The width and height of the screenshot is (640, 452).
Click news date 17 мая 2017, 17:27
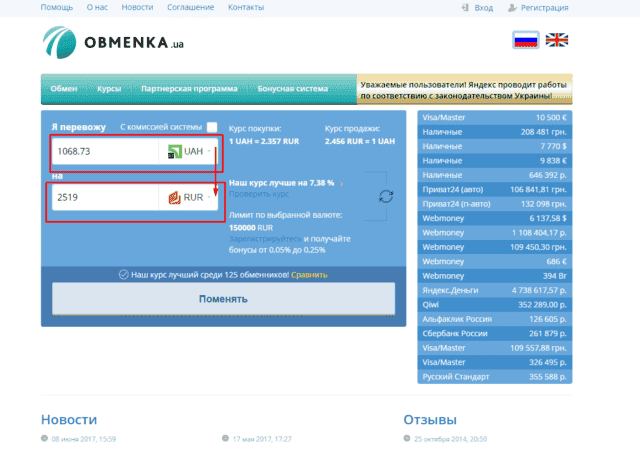[262, 439]
